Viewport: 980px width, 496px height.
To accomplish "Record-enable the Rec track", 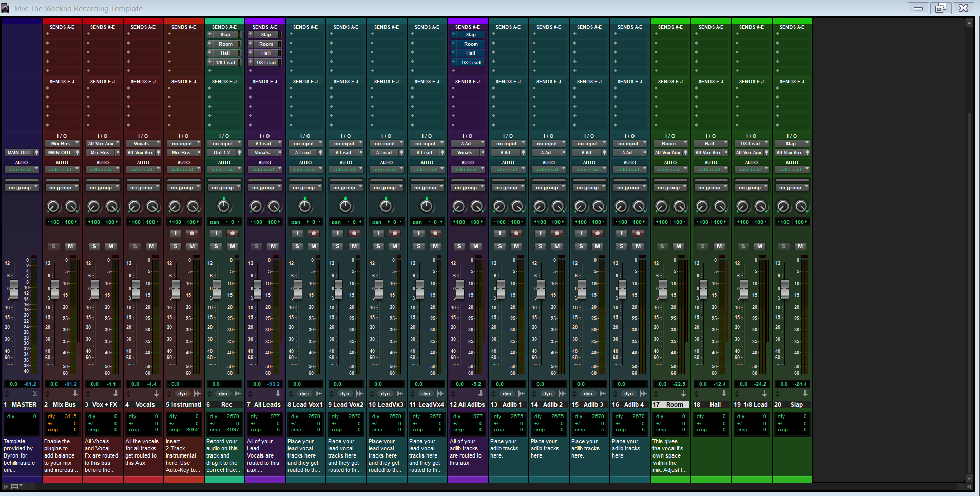I will pyautogui.click(x=233, y=233).
